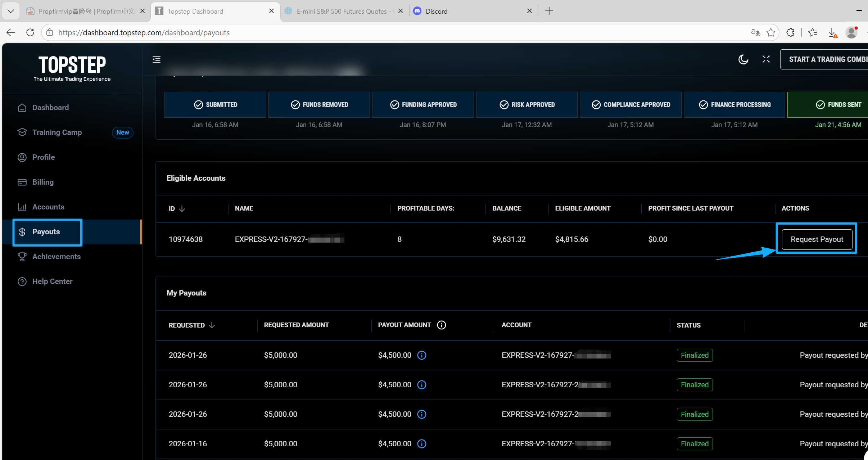This screenshot has width=868, height=460.
Task: Click the browser back arrow
Action: 11,32
